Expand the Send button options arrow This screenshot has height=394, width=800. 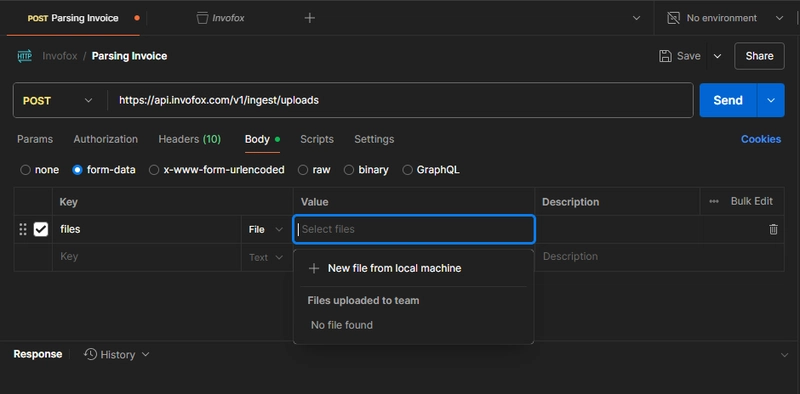pyautogui.click(x=771, y=100)
